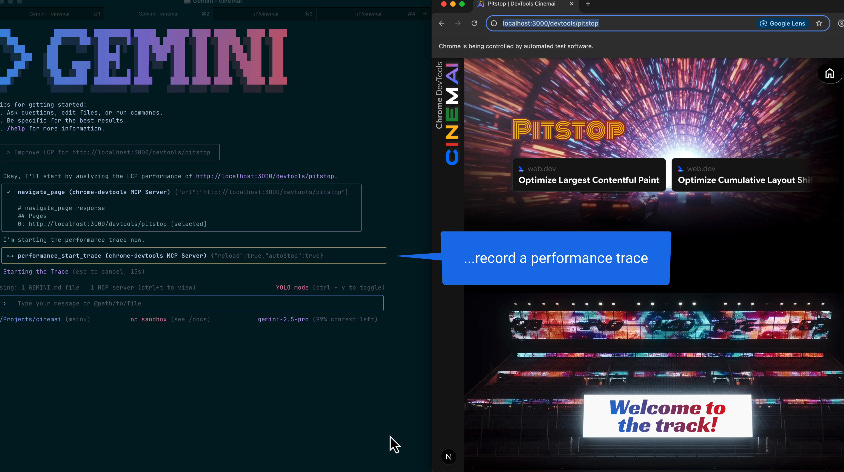This screenshot has height=472, width=844.
Task: Open Optimize Largest Contentful Paint card
Action: tap(589, 174)
